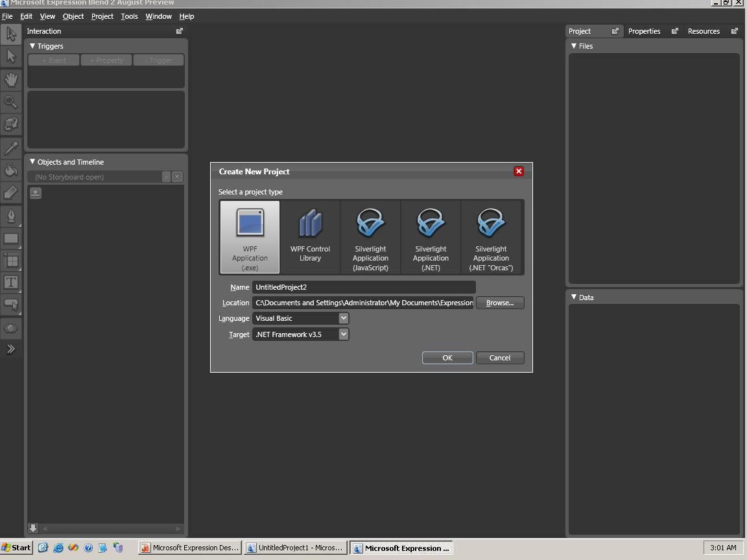Choose WPF Application (.exe) project type
The width and height of the screenshot is (747, 560).
(x=250, y=237)
